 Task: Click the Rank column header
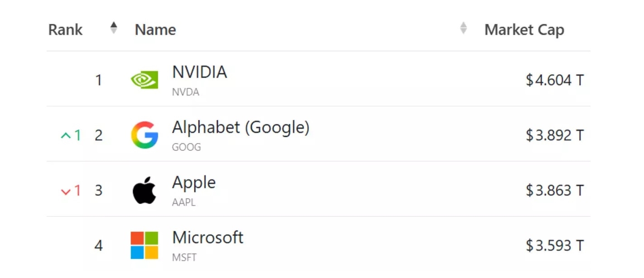click(65, 30)
